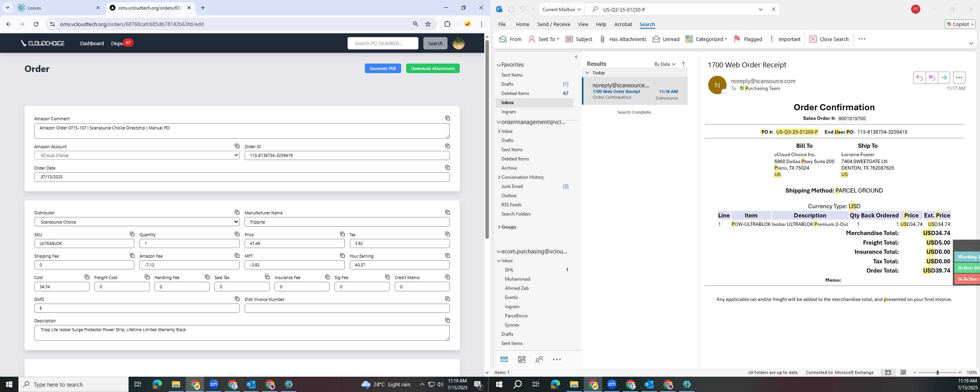The image size is (980, 392).
Task: Copy the Distributor value
Action: tap(237, 212)
